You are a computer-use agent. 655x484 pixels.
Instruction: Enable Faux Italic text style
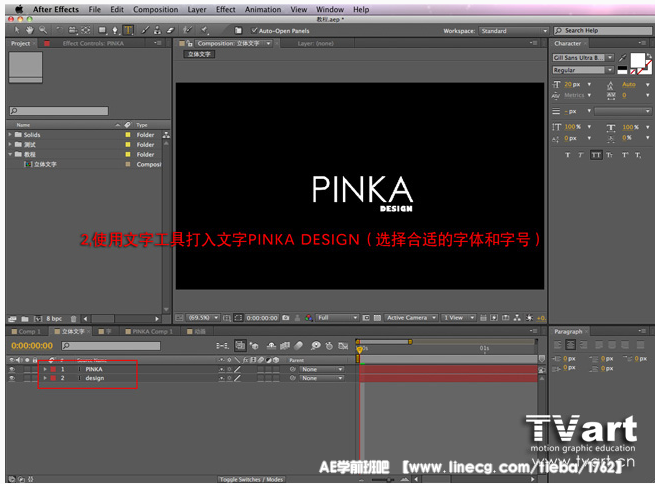click(581, 155)
